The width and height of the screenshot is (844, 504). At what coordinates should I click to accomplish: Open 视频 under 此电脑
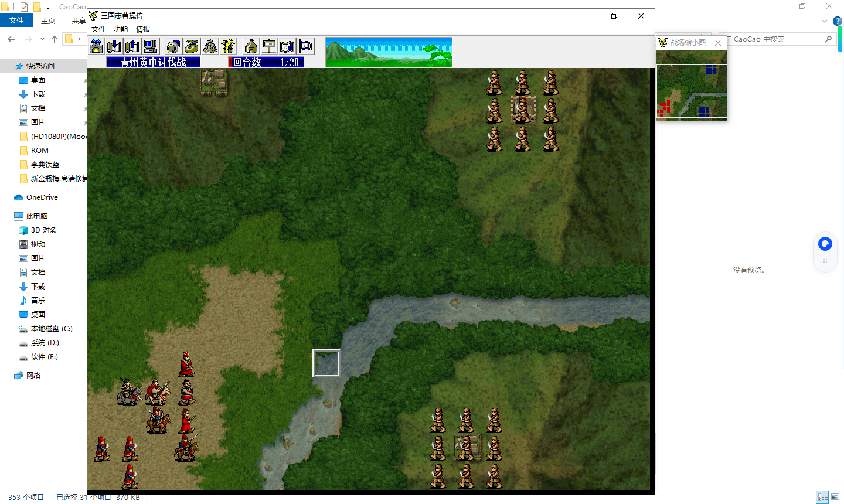coord(38,244)
